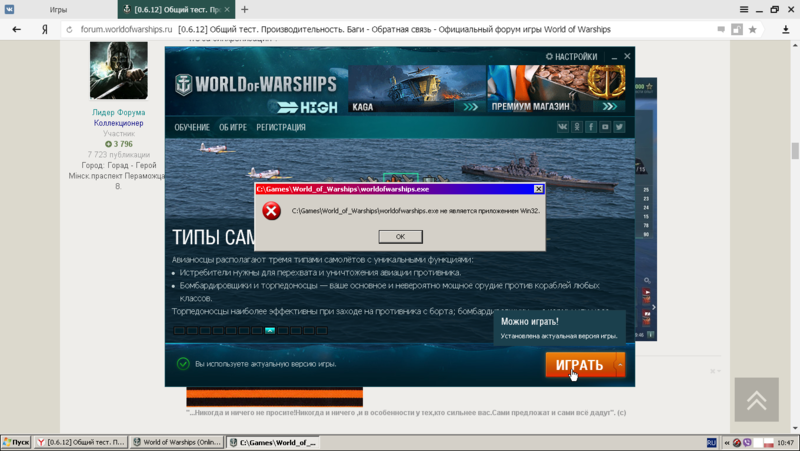Select the last slide indicator square
The height and width of the screenshot is (451, 800).
point(322,331)
